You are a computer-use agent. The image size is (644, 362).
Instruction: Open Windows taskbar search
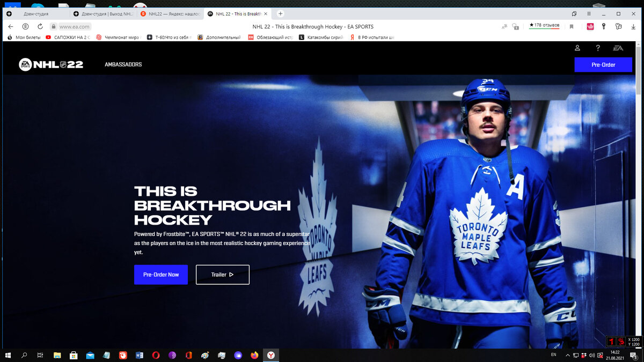point(24,355)
